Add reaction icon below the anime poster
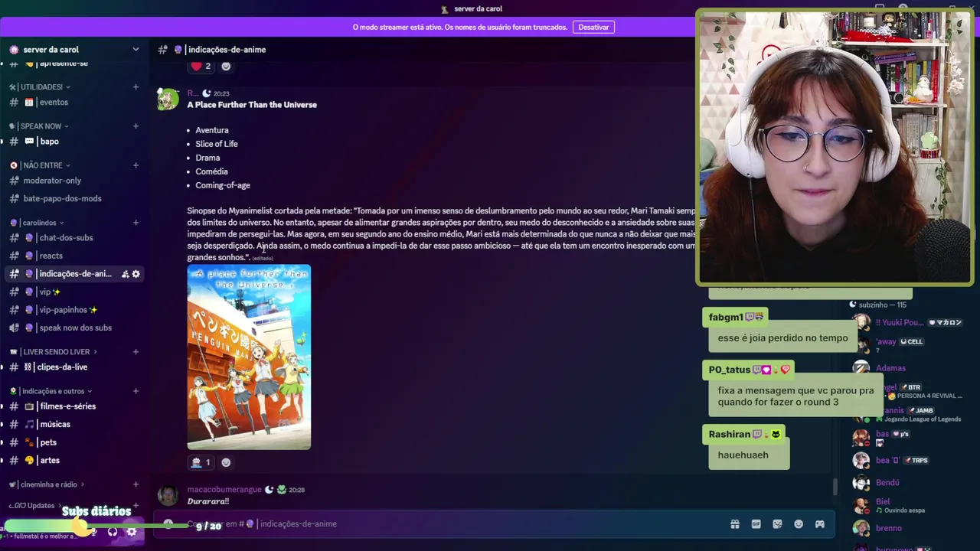The image size is (980, 551). click(226, 462)
